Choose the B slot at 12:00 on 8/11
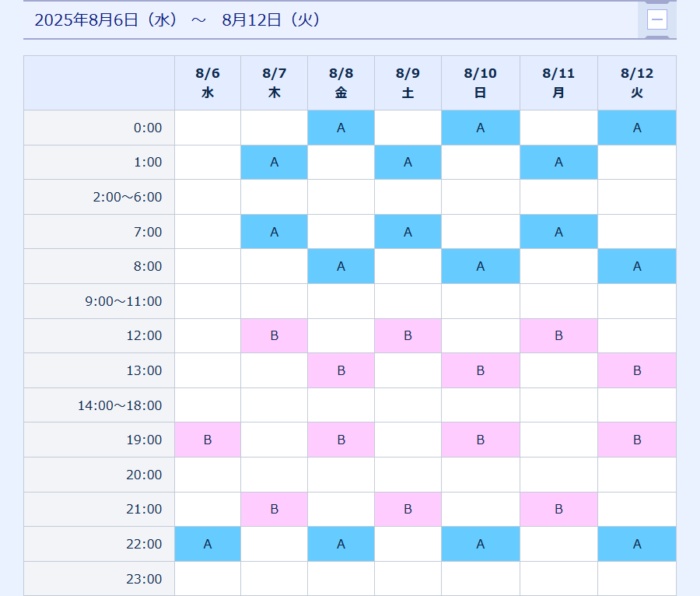This screenshot has height=596, width=700. point(558,336)
